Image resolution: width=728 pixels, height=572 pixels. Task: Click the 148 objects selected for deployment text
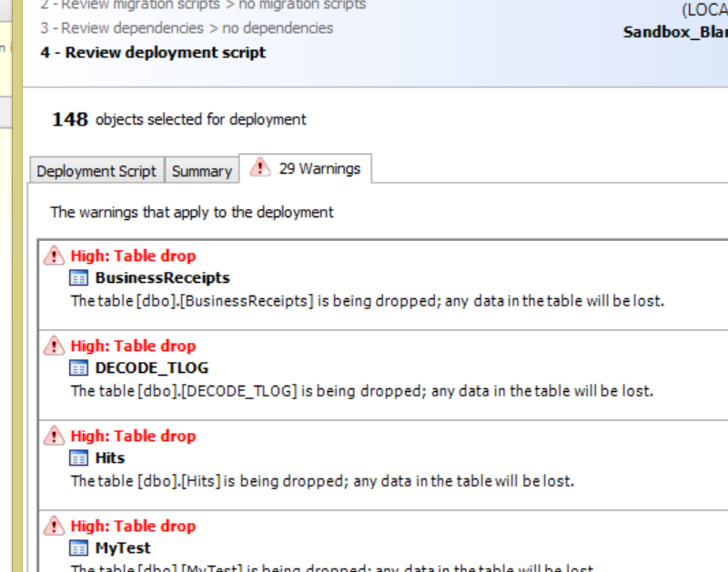(x=179, y=119)
